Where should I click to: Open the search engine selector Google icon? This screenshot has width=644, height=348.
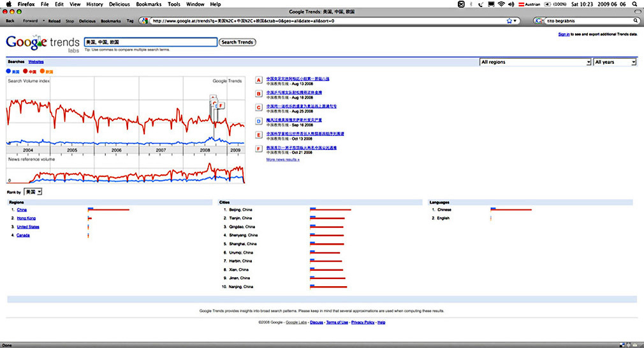point(539,20)
